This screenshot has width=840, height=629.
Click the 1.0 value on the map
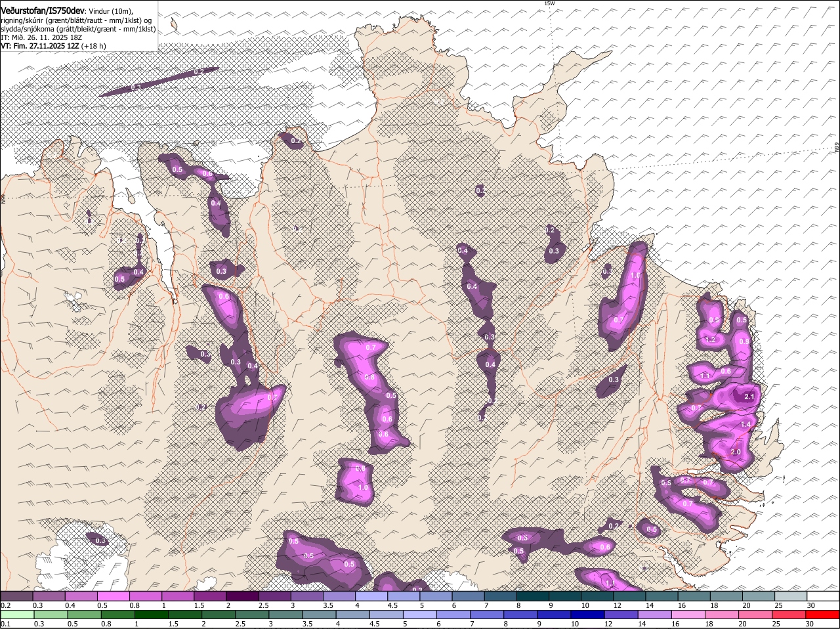[363, 488]
